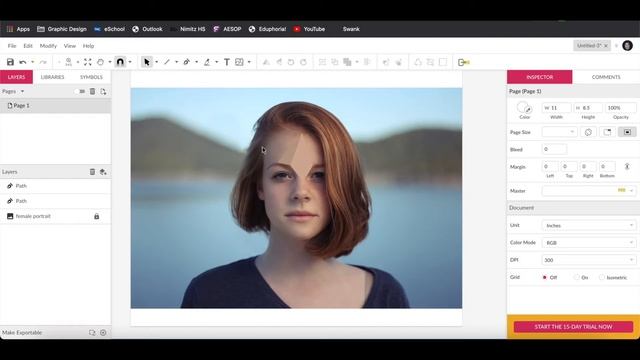Select the Grid Off radio button

click(544, 277)
